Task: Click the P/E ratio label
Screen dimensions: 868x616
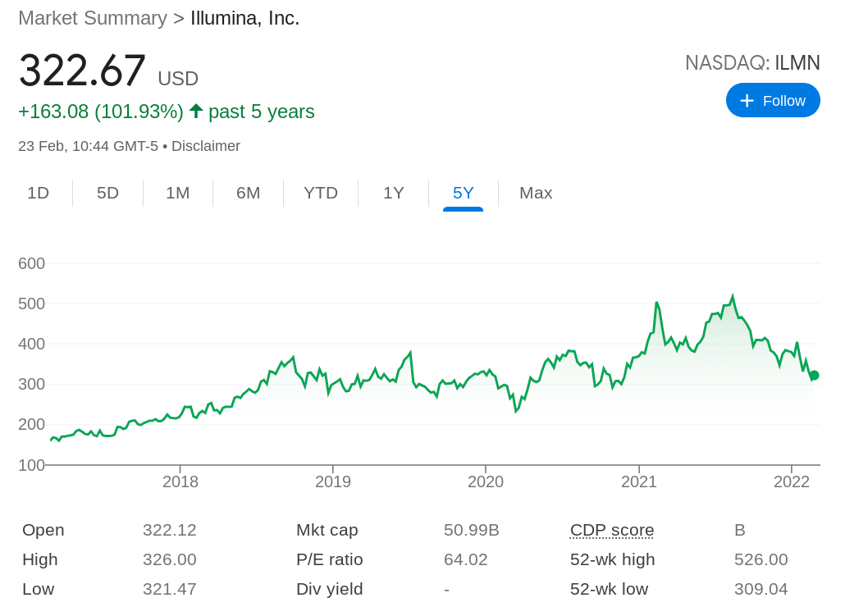Action: [x=329, y=559]
